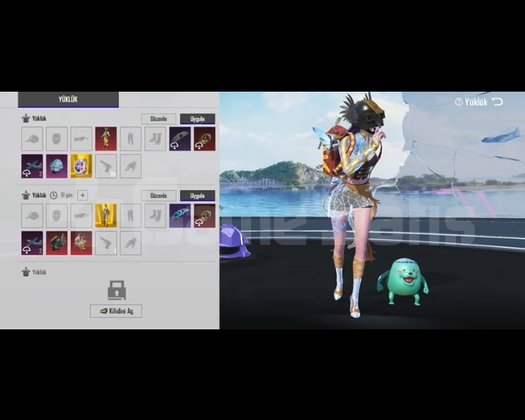Click the back arrow next to Yüklük
This screenshot has width=525, height=420.
(x=498, y=101)
